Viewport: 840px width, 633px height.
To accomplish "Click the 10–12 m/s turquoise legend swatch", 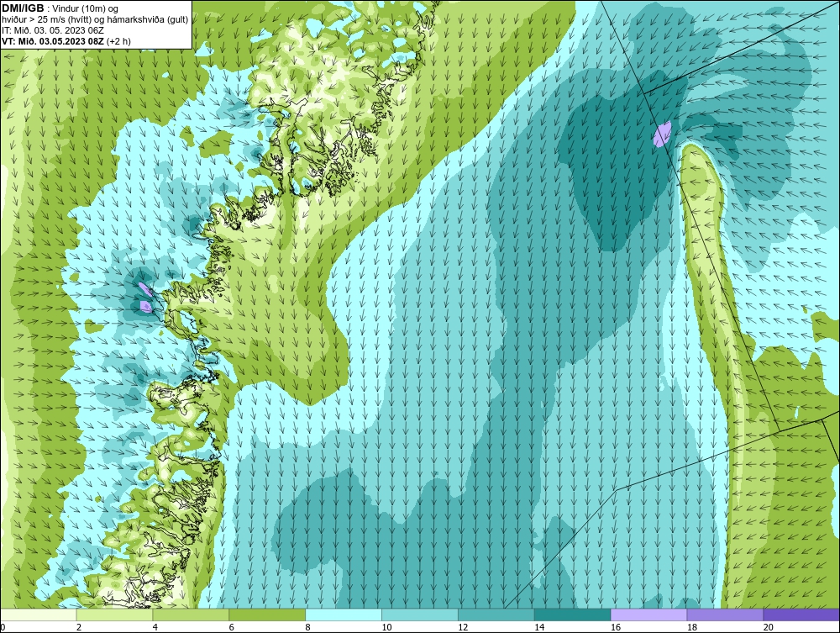I will coord(420,615).
